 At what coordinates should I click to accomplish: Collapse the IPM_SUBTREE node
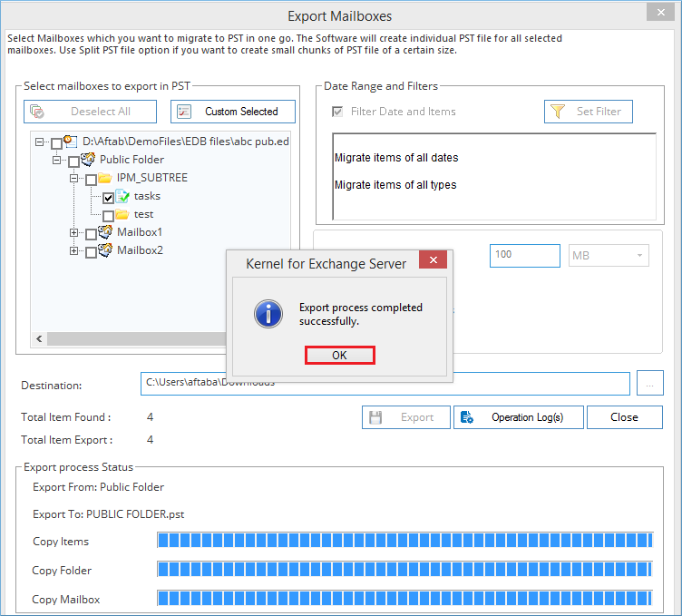74,179
